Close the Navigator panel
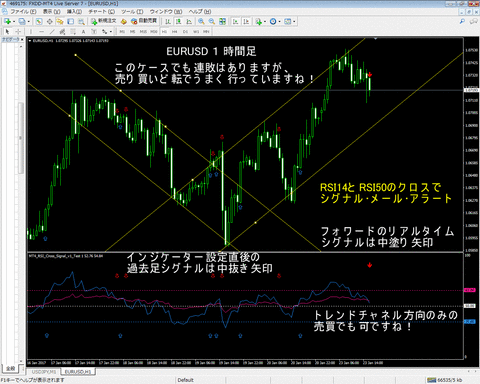 click(x=22, y=39)
